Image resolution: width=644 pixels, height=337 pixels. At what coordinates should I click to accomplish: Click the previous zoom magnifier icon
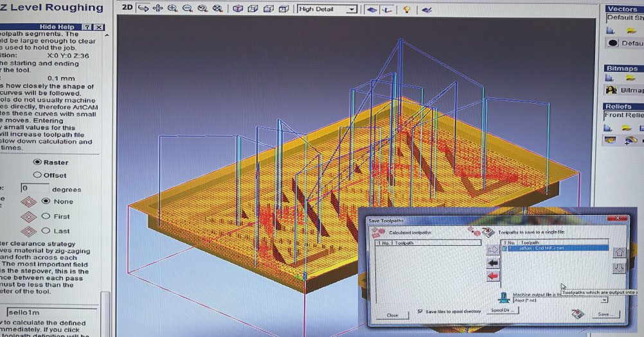pos(202,8)
